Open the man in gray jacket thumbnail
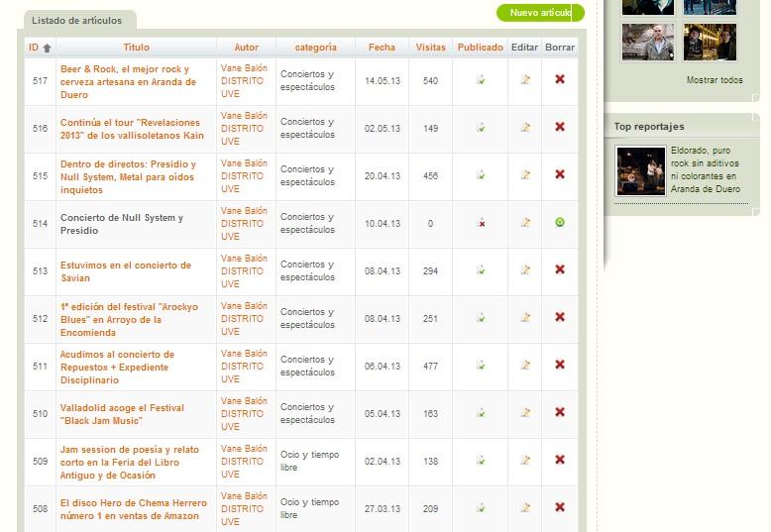This screenshot has height=532, width=771. pos(647,43)
